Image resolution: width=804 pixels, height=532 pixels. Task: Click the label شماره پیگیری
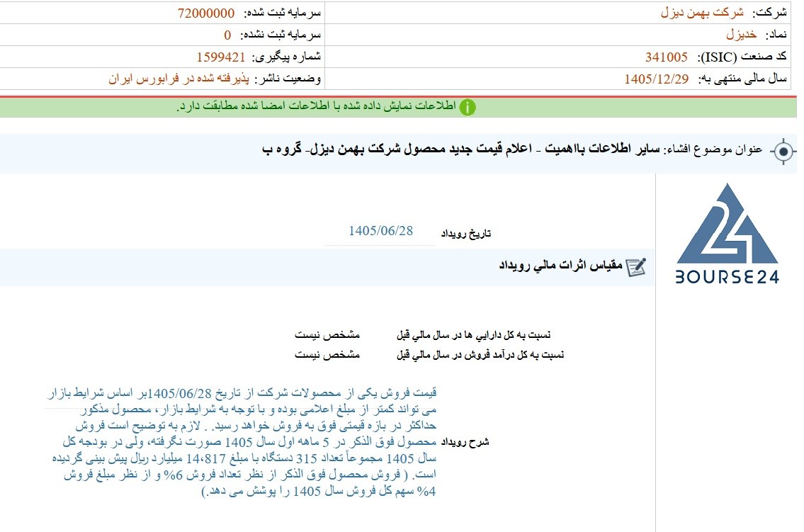point(288,57)
